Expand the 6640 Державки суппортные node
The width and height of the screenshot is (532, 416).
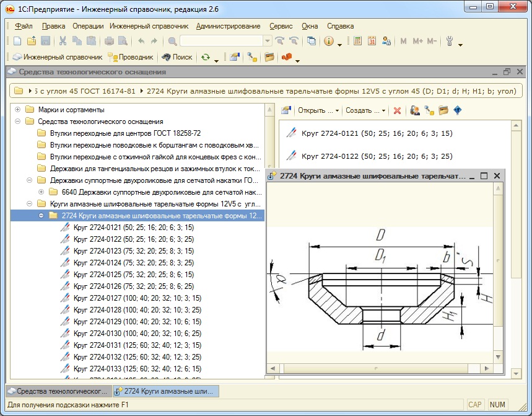click(x=41, y=192)
